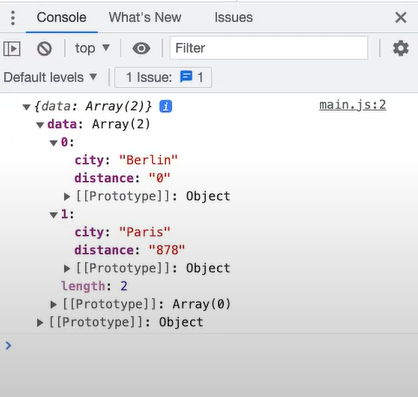Switch to the What's New tab

tap(145, 17)
